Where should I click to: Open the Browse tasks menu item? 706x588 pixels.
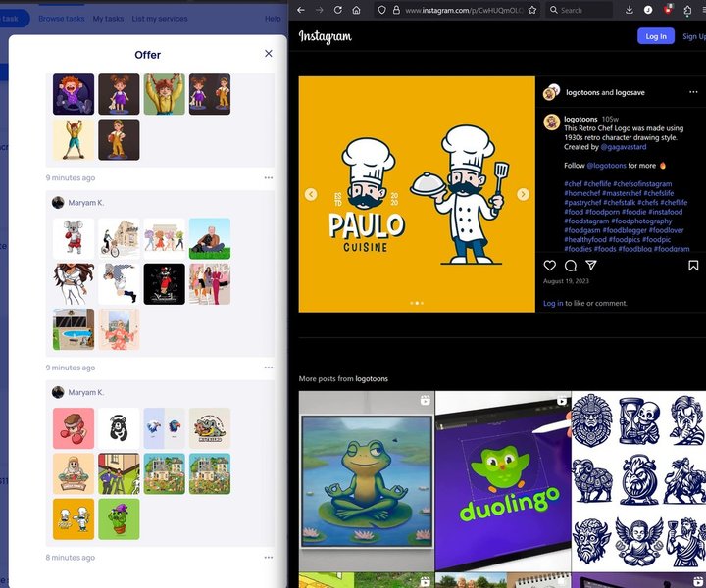click(61, 19)
